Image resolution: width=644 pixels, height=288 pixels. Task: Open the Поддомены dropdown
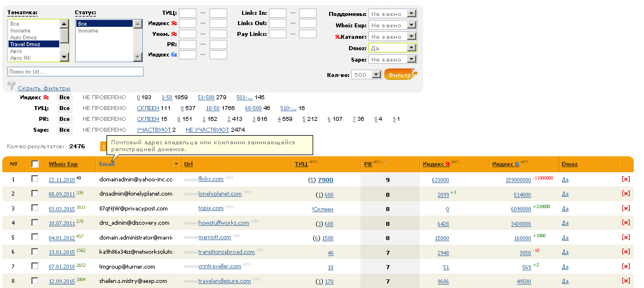[392, 14]
